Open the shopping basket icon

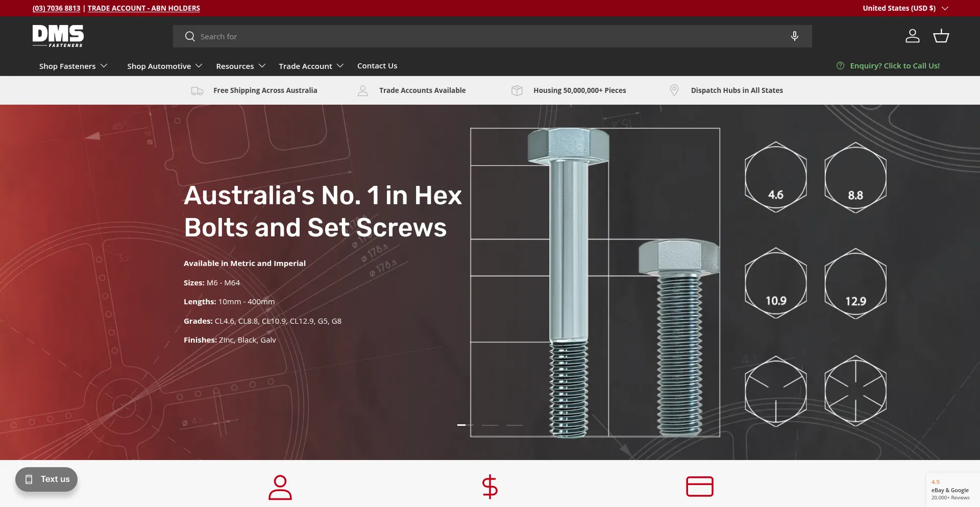(x=941, y=36)
